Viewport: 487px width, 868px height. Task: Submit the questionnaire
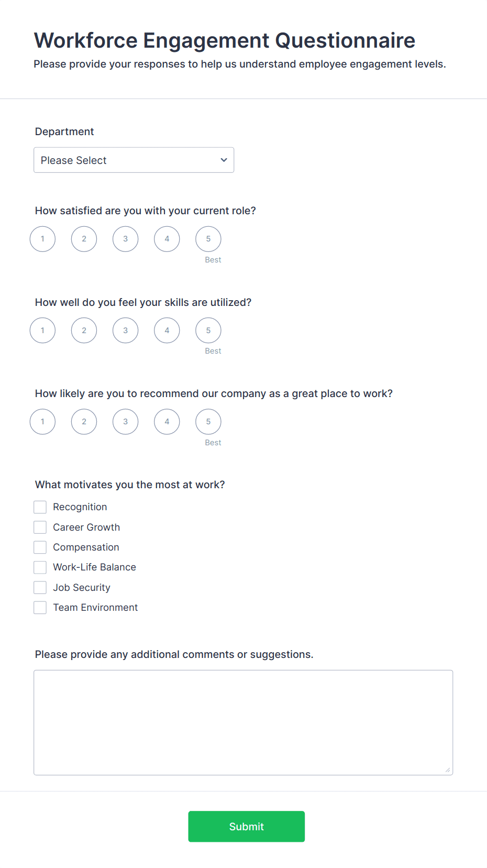(246, 827)
